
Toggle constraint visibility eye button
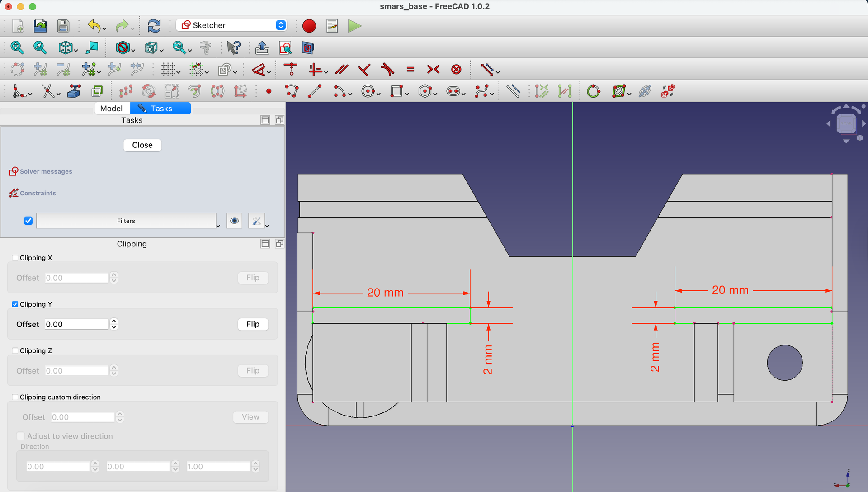(234, 221)
